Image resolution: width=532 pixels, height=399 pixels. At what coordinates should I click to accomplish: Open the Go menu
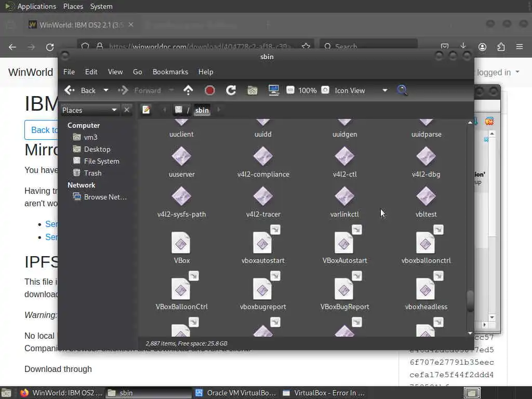click(x=137, y=72)
